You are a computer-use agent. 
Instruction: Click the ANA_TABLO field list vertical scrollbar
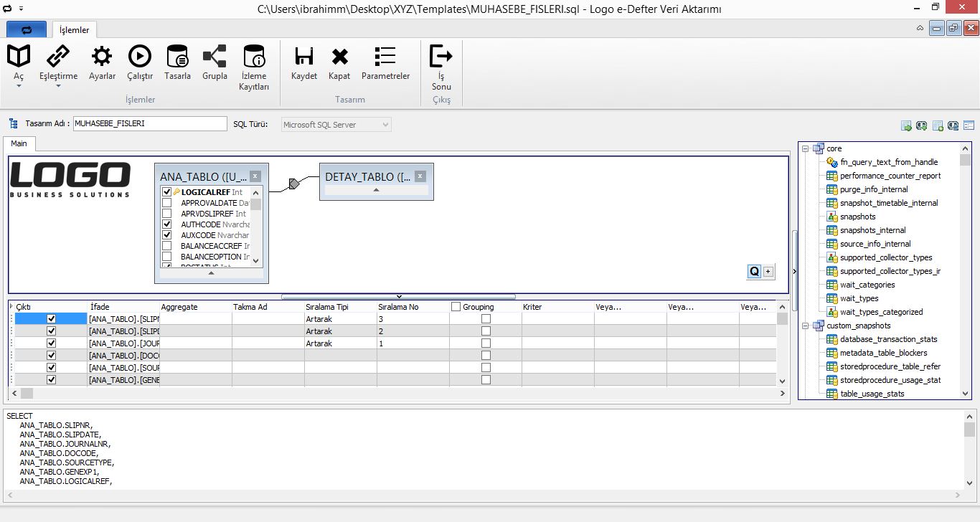pyautogui.click(x=256, y=227)
